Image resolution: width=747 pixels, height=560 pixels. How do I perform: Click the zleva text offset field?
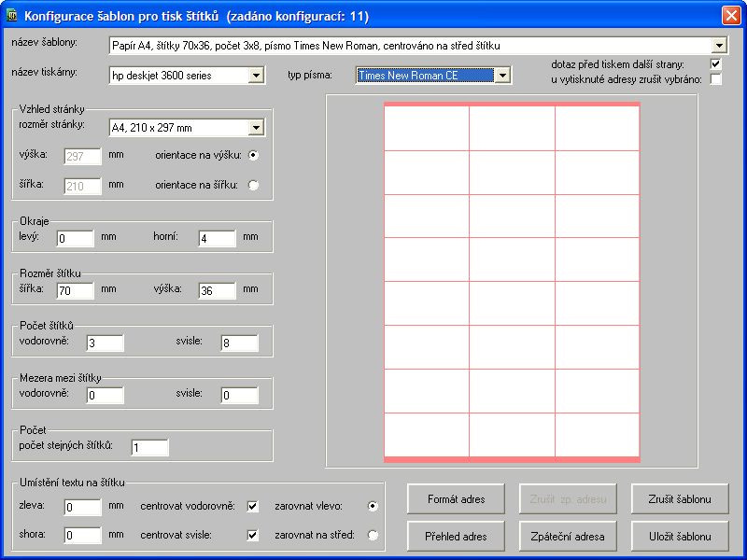tap(82, 508)
